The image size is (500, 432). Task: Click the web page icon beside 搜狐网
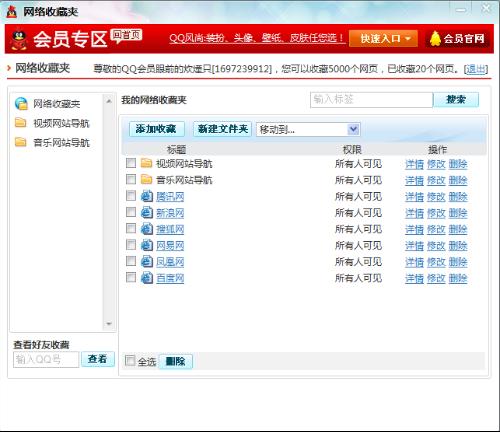(147, 229)
